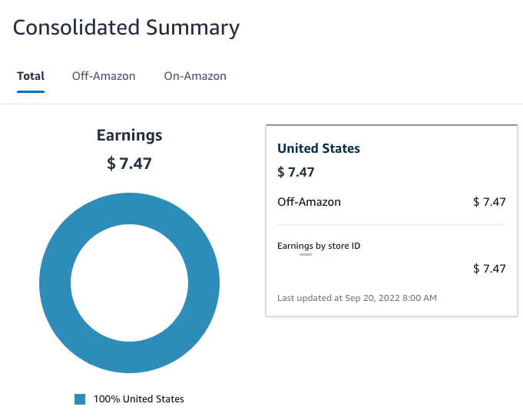This screenshot has height=420, width=523.
Task: Open the On-Amazon tab
Action: click(x=195, y=76)
